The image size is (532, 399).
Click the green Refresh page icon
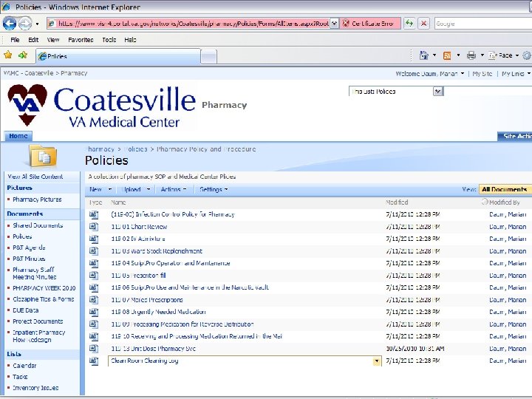pos(409,24)
